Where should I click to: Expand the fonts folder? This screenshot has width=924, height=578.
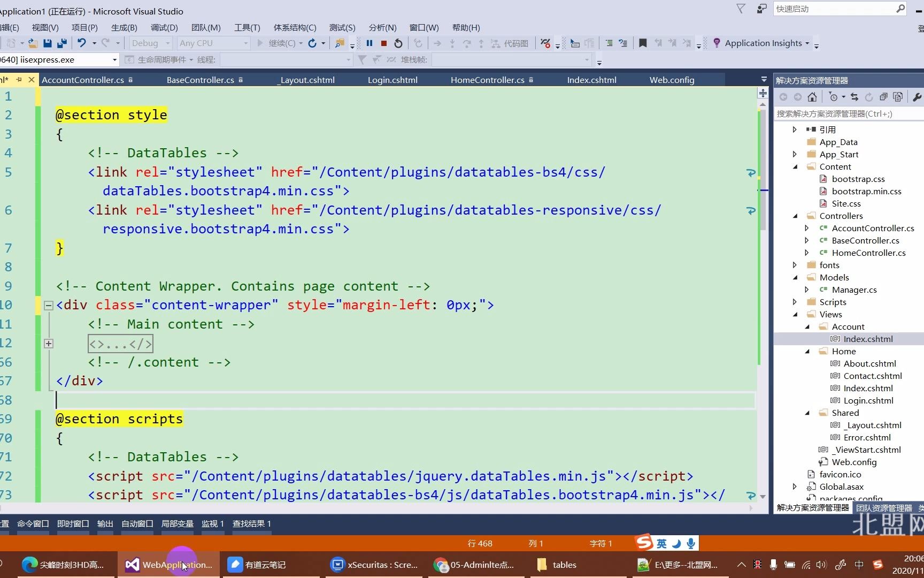(x=795, y=265)
